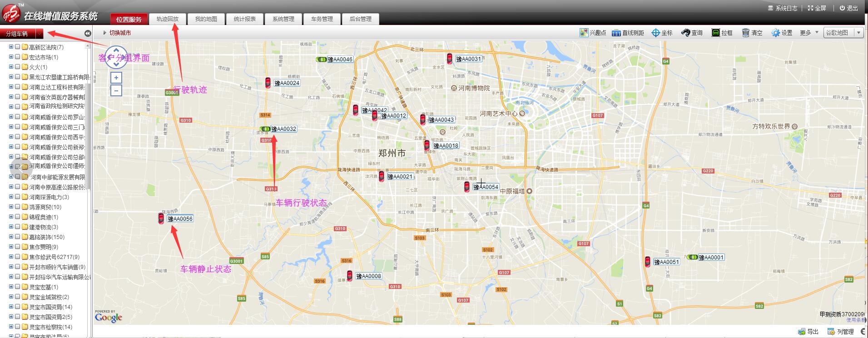868x338 pixels.
Task: Click the 导出 export button
Action: pos(808,332)
